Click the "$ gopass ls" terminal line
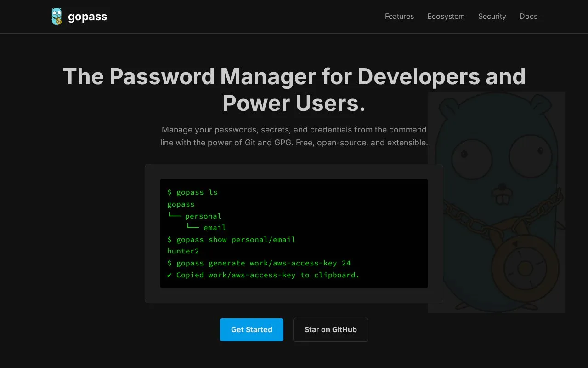Image resolution: width=588 pixels, height=368 pixels. (192, 192)
